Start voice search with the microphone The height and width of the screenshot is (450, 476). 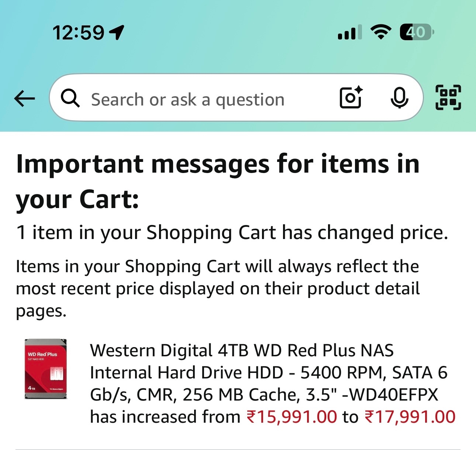399,98
